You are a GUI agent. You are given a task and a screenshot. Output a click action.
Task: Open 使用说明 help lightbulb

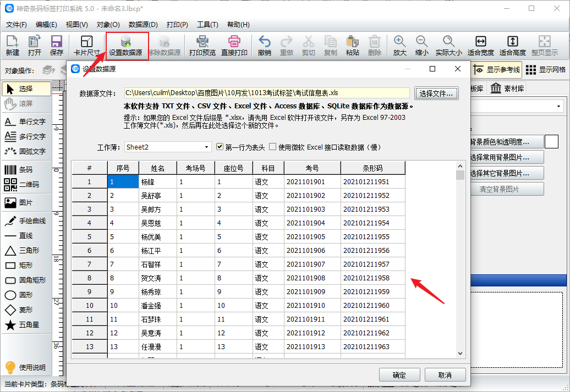pyautogui.click(x=25, y=367)
